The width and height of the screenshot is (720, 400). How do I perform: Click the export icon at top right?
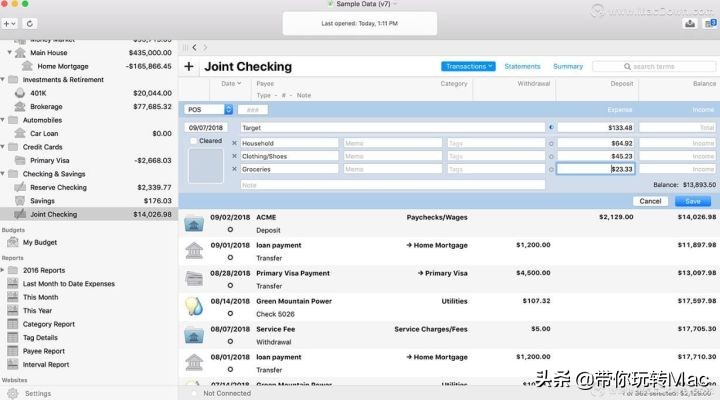[690, 23]
